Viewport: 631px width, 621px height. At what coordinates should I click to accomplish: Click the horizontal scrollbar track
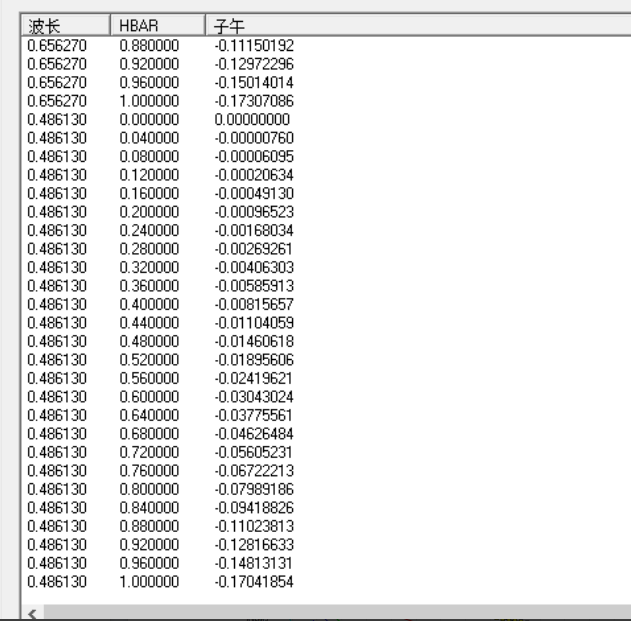pos(337,613)
